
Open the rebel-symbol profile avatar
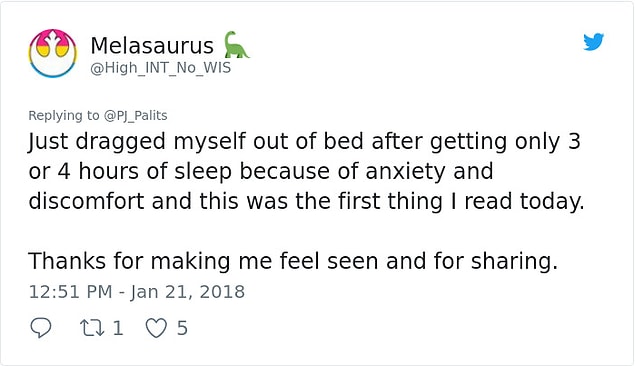coord(53,53)
